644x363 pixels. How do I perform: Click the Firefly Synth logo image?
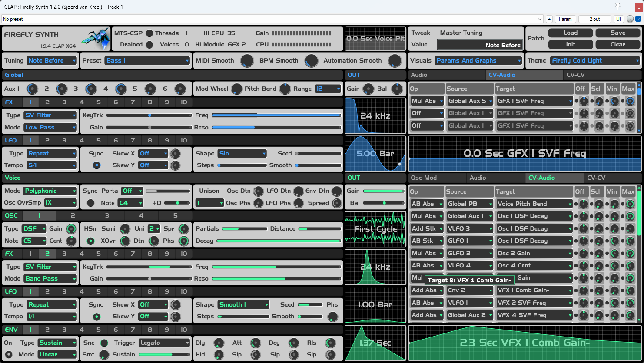[x=95, y=38]
